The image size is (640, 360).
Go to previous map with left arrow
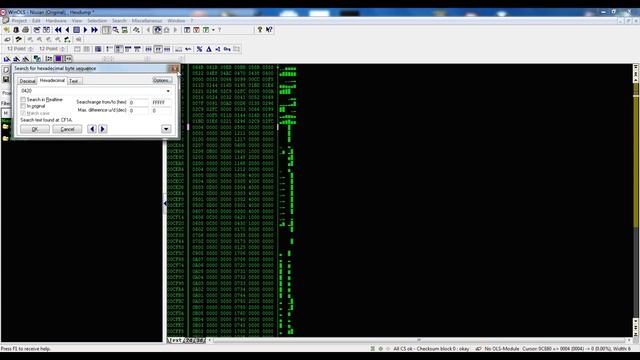[67, 30]
